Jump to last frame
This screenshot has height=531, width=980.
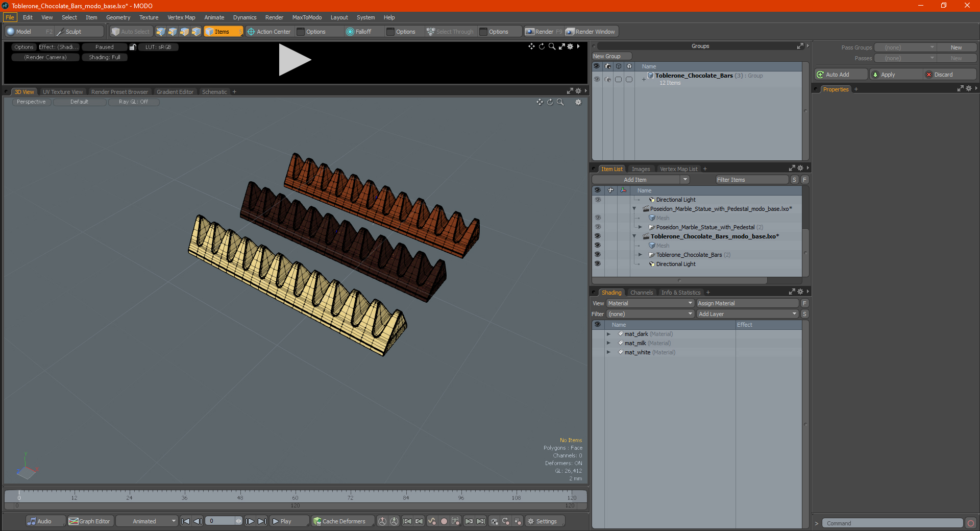(262, 521)
